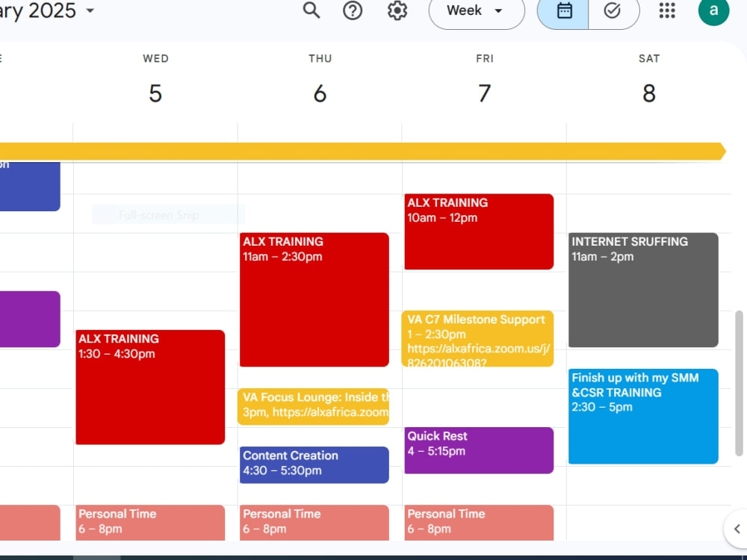747x560 pixels.
Task: Open the Quick Rest event
Action: [479, 450]
